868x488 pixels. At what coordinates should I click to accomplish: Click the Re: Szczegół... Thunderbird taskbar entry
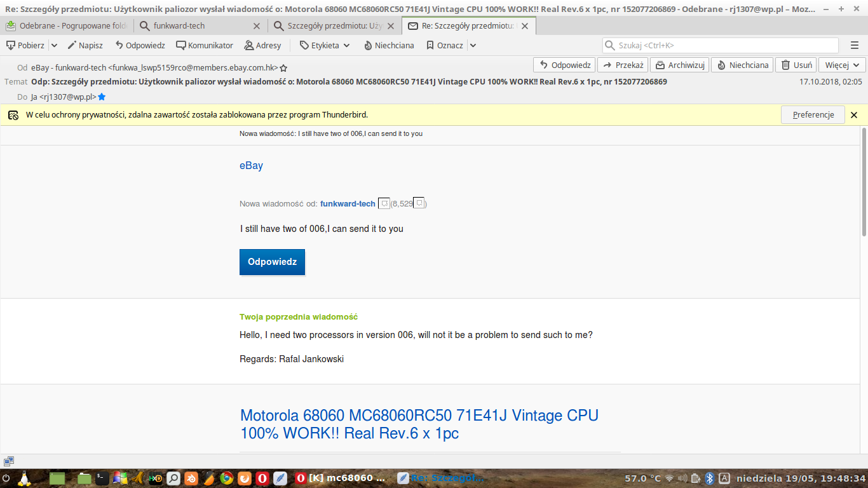tap(442, 478)
